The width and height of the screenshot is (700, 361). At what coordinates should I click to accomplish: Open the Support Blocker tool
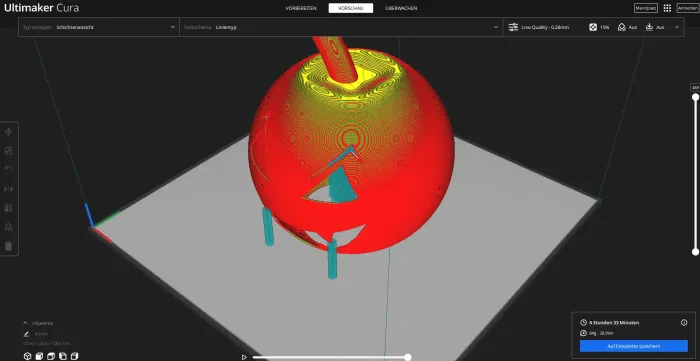[x=8, y=227]
